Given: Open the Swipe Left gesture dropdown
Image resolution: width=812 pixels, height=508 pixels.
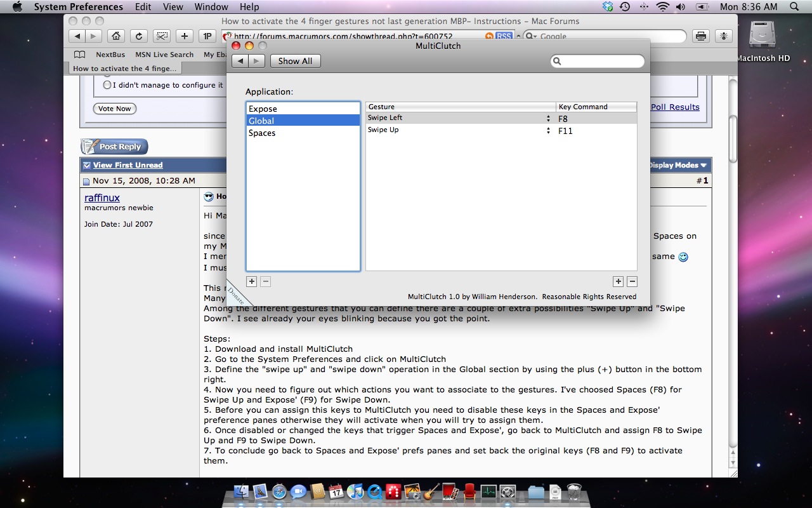Looking at the screenshot, I should 548,118.
